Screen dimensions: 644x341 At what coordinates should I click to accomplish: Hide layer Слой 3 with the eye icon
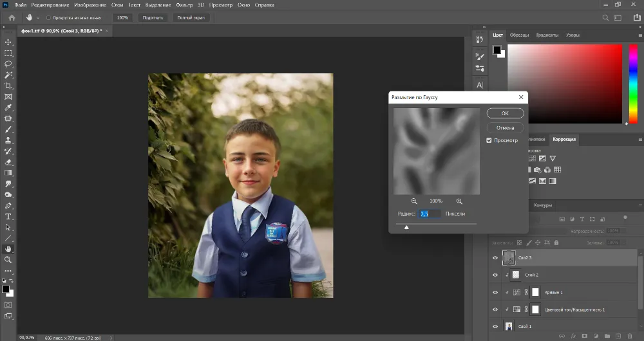pyautogui.click(x=495, y=257)
